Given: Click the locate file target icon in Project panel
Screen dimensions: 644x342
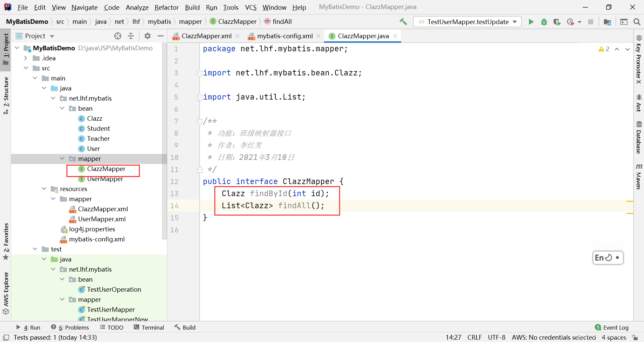Looking at the screenshot, I should [x=117, y=36].
